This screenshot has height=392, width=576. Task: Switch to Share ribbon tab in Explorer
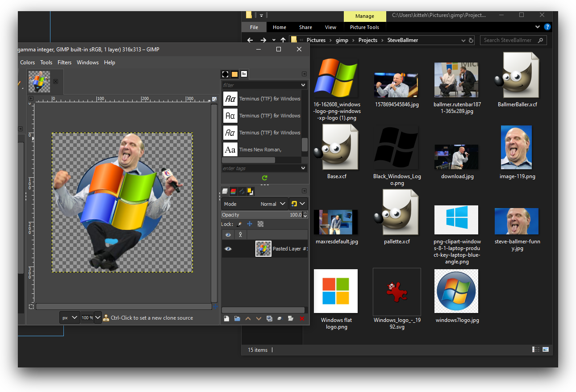pyautogui.click(x=306, y=27)
